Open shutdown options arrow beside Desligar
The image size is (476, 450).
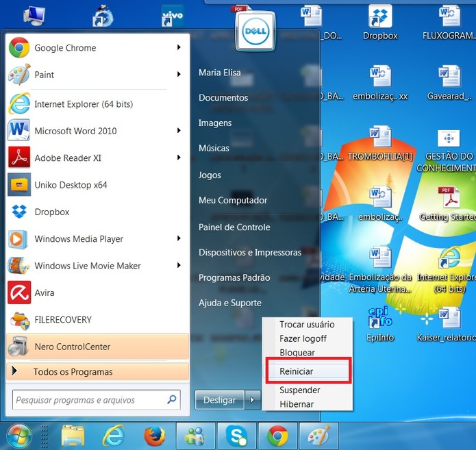(x=253, y=400)
